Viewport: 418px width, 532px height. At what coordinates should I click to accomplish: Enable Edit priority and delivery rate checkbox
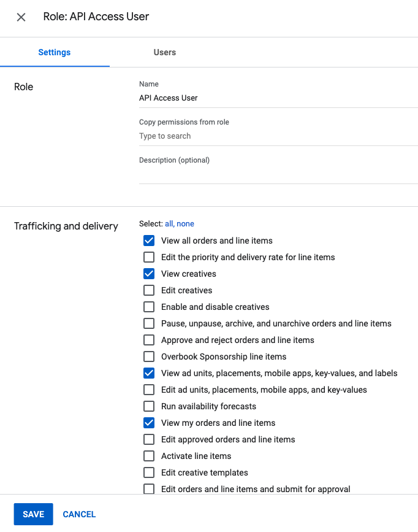pos(149,257)
